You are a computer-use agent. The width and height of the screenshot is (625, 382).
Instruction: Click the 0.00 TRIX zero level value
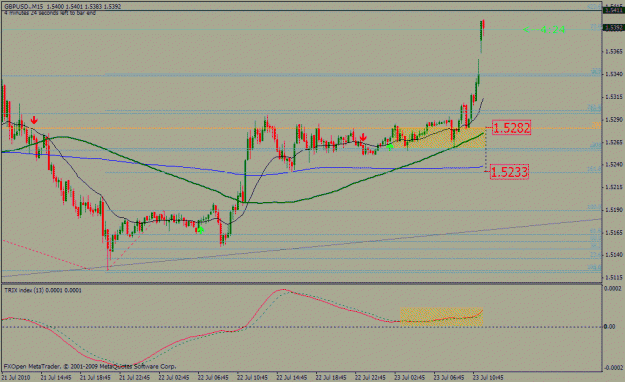[x=609, y=327]
